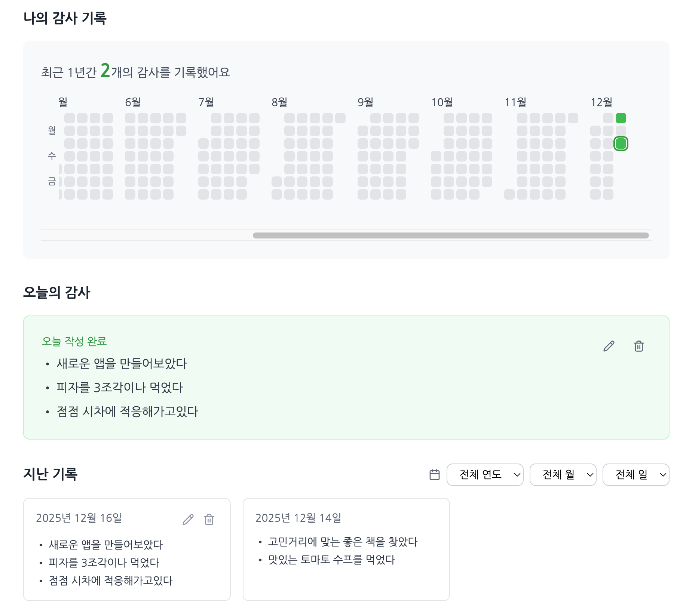Select first gray cell under 11월 column
This screenshot has height=616, width=683.
pyautogui.click(x=522, y=118)
